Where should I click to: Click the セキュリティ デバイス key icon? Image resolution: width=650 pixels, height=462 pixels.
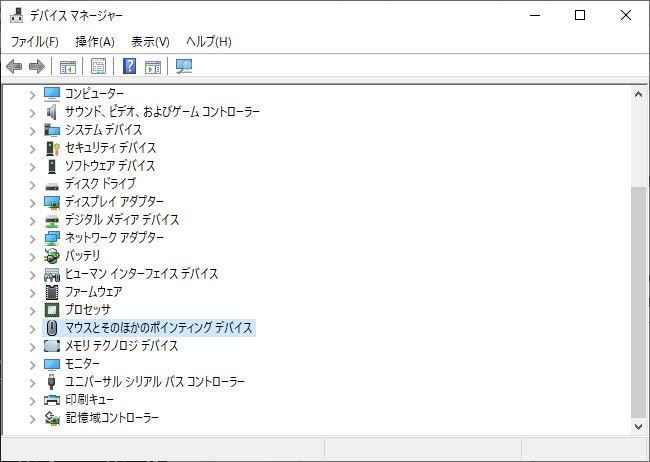[52, 148]
